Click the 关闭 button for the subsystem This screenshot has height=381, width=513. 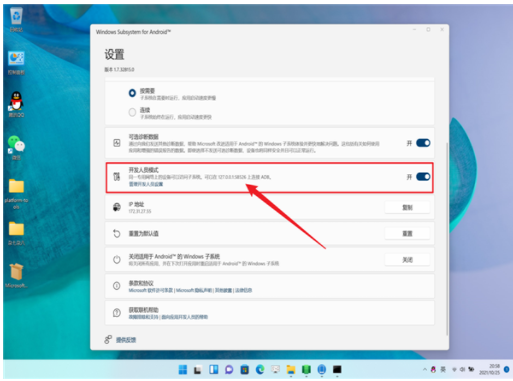(407, 260)
